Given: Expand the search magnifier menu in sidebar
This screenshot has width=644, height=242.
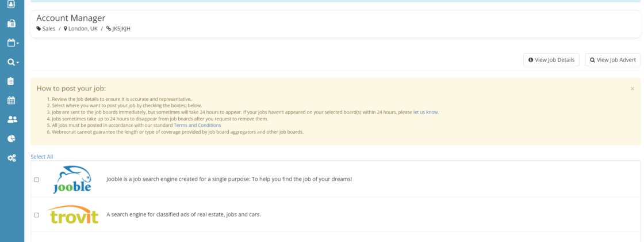Looking at the screenshot, I should [12, 62].
